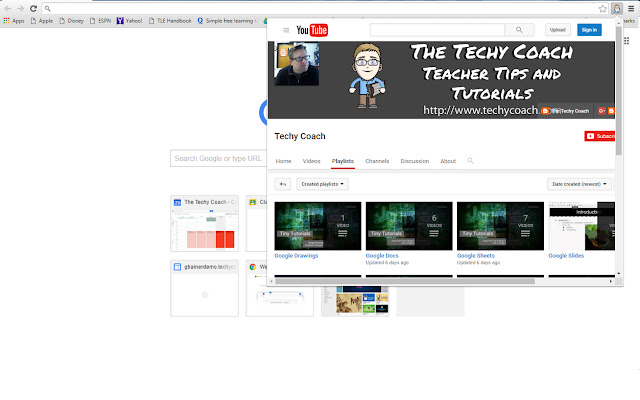Click the browser forward arrow

tap(20, 8)
